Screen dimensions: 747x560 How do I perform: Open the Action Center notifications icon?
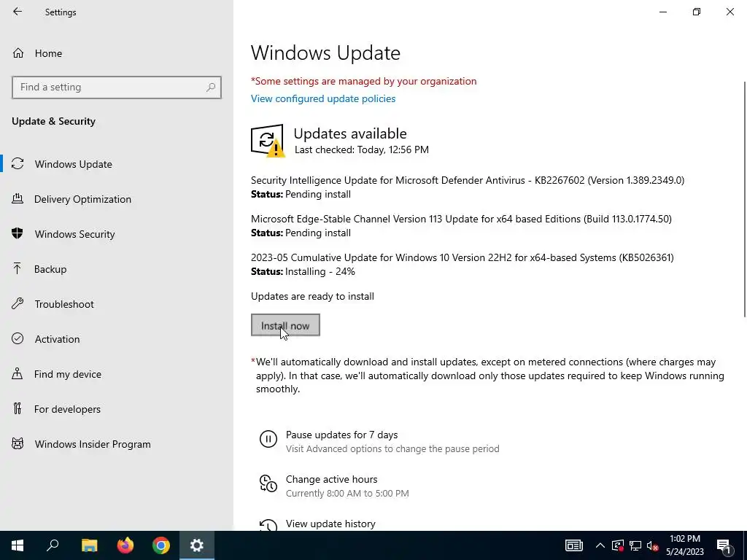tap(723, 545)
